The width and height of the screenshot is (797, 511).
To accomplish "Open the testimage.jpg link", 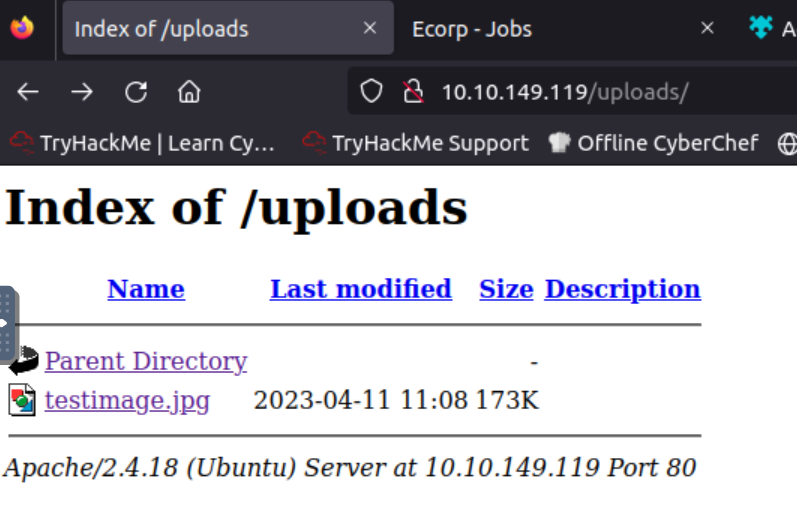I will (x=127, y=401).
